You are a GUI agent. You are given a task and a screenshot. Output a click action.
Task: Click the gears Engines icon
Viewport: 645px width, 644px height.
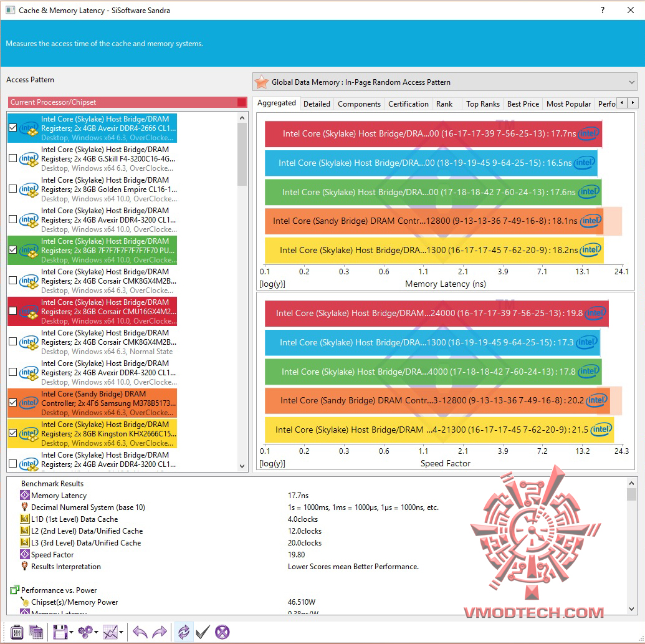click(85, 632)
